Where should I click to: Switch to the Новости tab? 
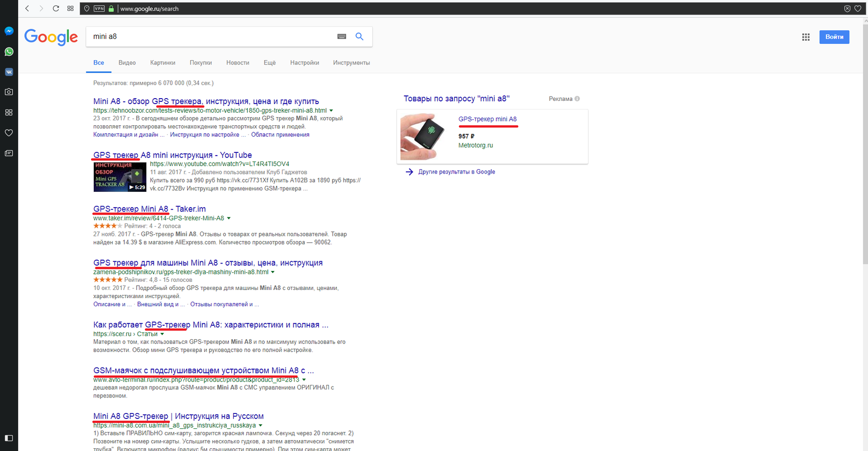(x=238, y=63)
